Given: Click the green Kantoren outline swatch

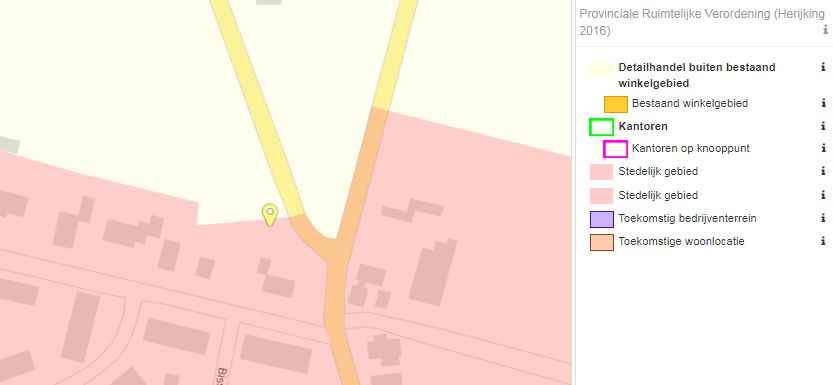Looking at the screenshot, I should [x=601, y=127].
